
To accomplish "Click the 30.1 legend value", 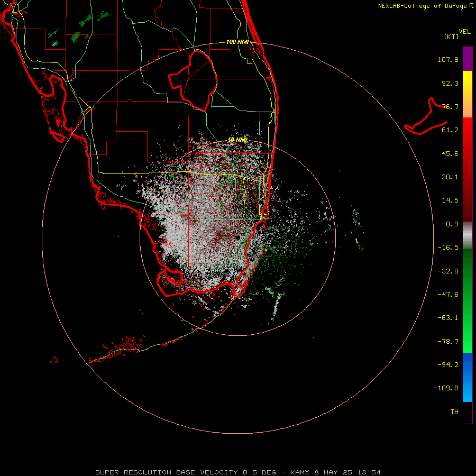I will click(450, 177).
